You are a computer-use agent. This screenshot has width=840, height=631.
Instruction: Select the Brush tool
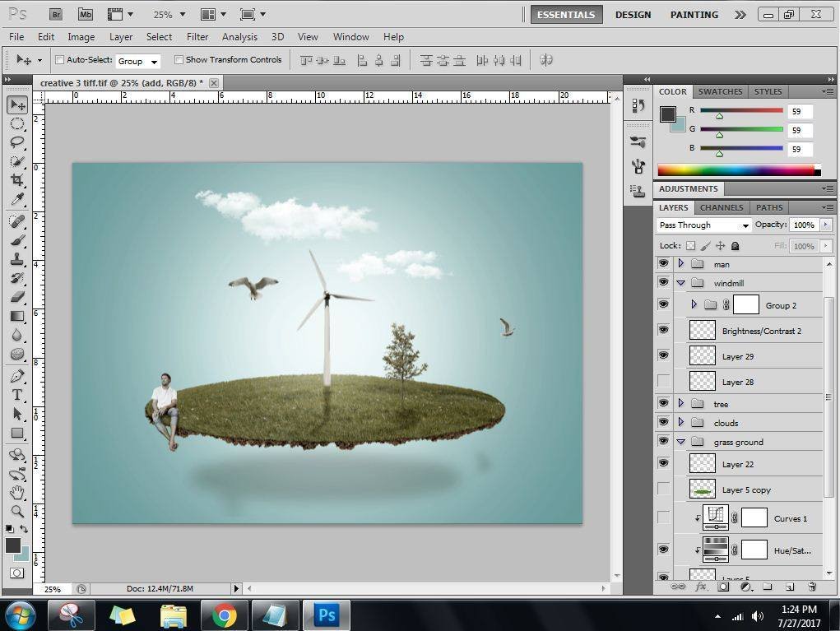17,240
